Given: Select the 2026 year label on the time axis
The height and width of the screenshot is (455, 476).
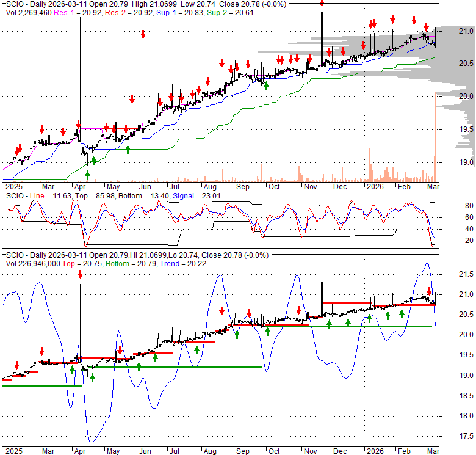Looking at the screenshot, I should coord(374,186).
